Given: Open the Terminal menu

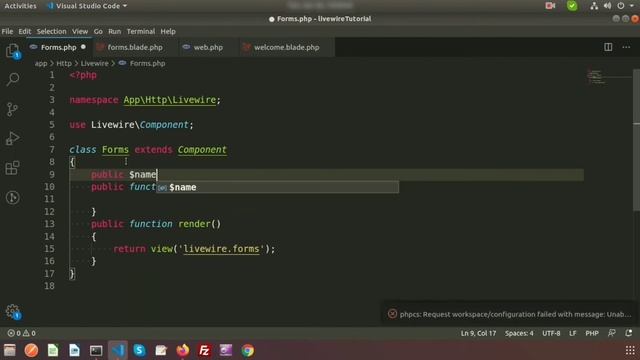Looking at the screenshot, I should tap(141, 31).
